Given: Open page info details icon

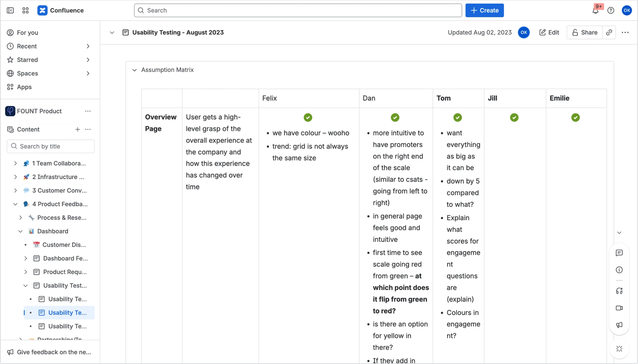Looking at the screenshot, I should pyautogui.click(x=619, y=270).
